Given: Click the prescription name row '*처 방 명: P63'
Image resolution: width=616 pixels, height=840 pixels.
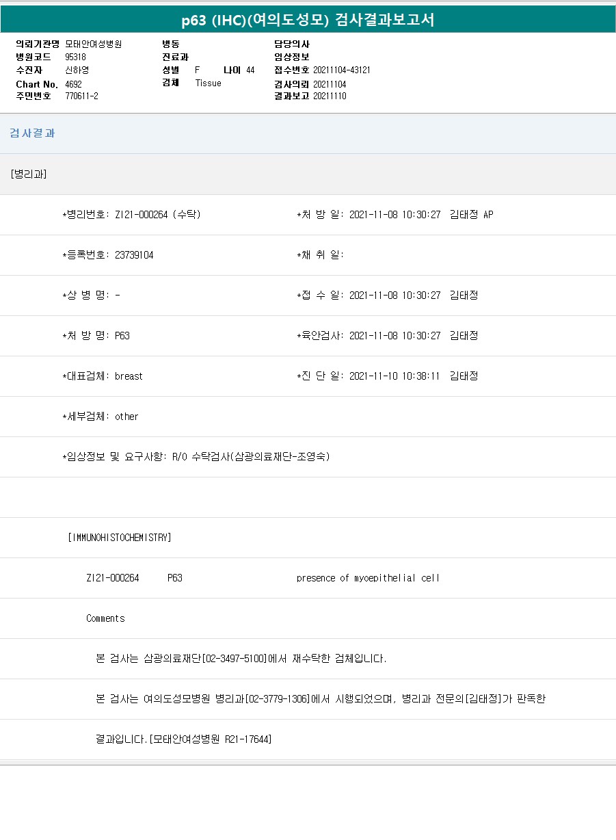Looking at the screenshot, I should [96, 336].
